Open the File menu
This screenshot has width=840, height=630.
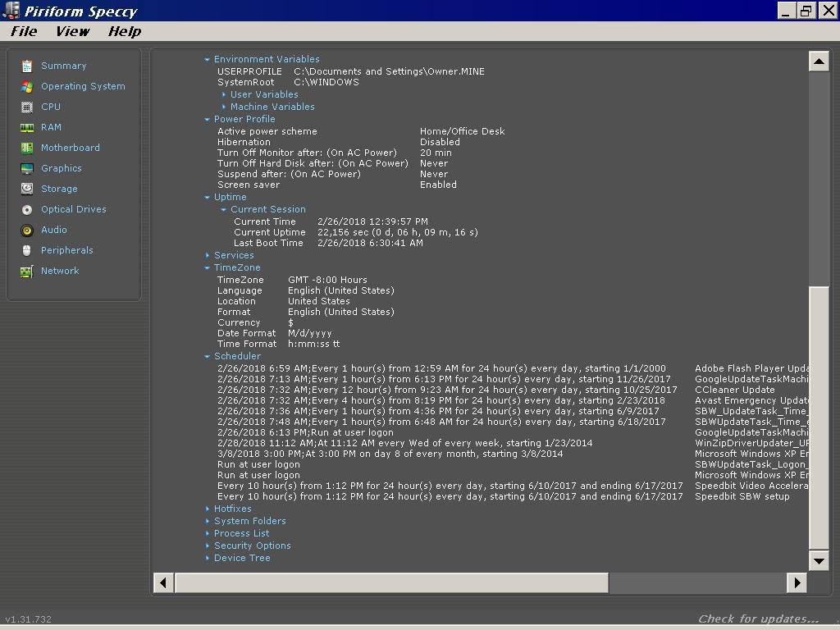[24, 32]
